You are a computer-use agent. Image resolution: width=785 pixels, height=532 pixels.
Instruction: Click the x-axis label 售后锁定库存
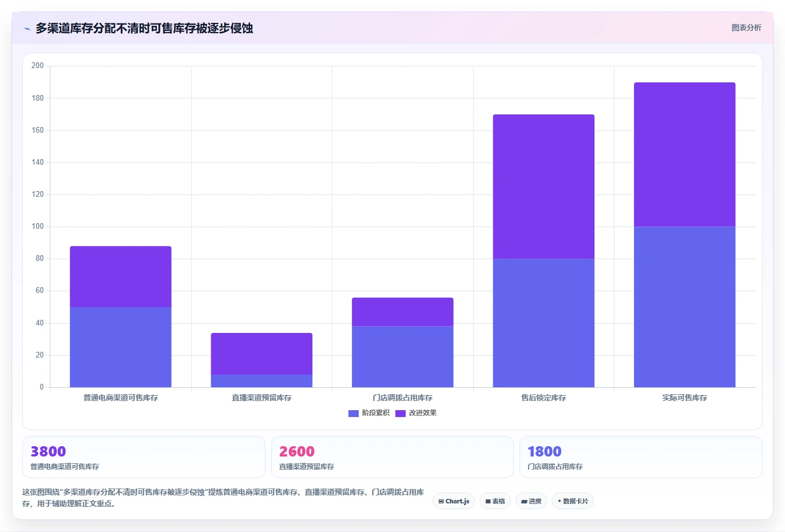[x=544, y=398]
